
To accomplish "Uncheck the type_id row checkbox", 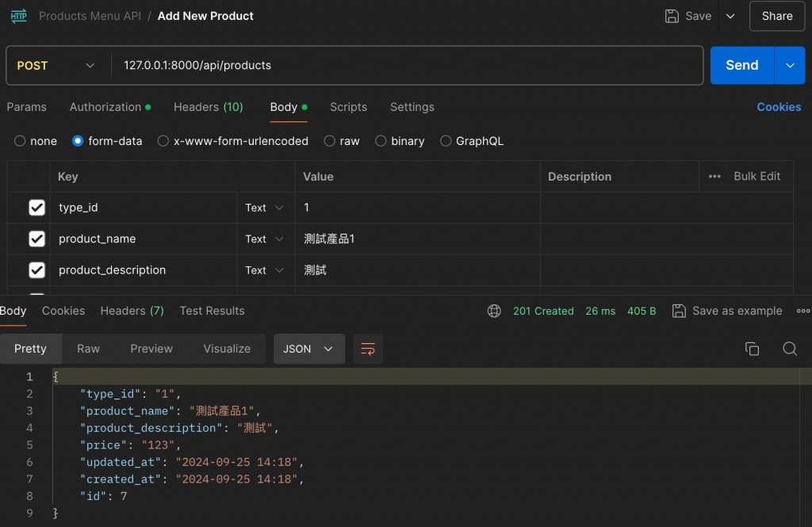I will (x=36, y=208).
